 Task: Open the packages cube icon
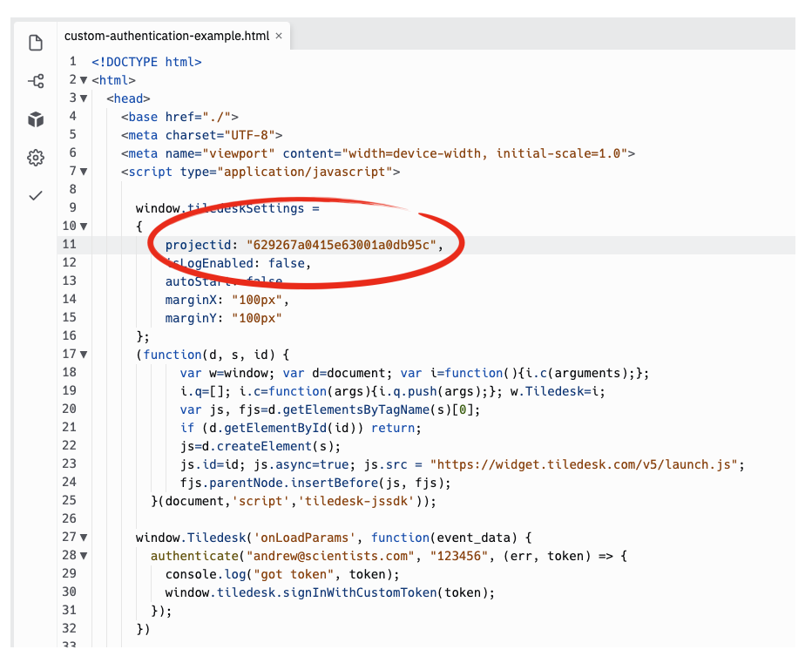tap(36, 119)
